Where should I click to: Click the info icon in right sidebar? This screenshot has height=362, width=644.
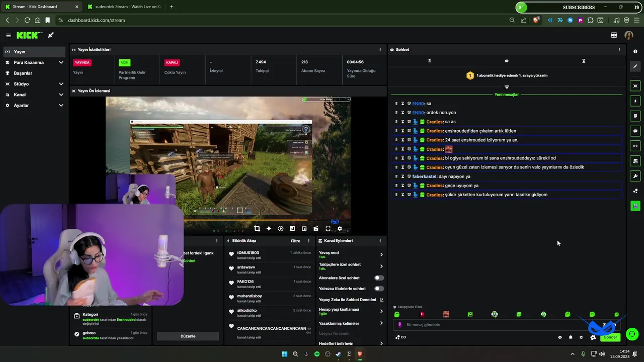click(x=635, y=51)
